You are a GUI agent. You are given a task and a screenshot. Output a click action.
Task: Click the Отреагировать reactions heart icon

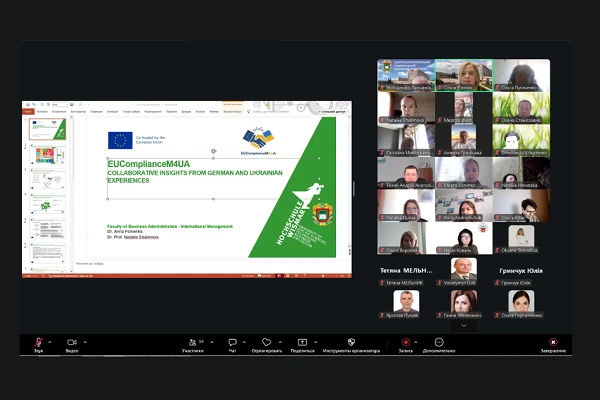(x=266, y=343)
